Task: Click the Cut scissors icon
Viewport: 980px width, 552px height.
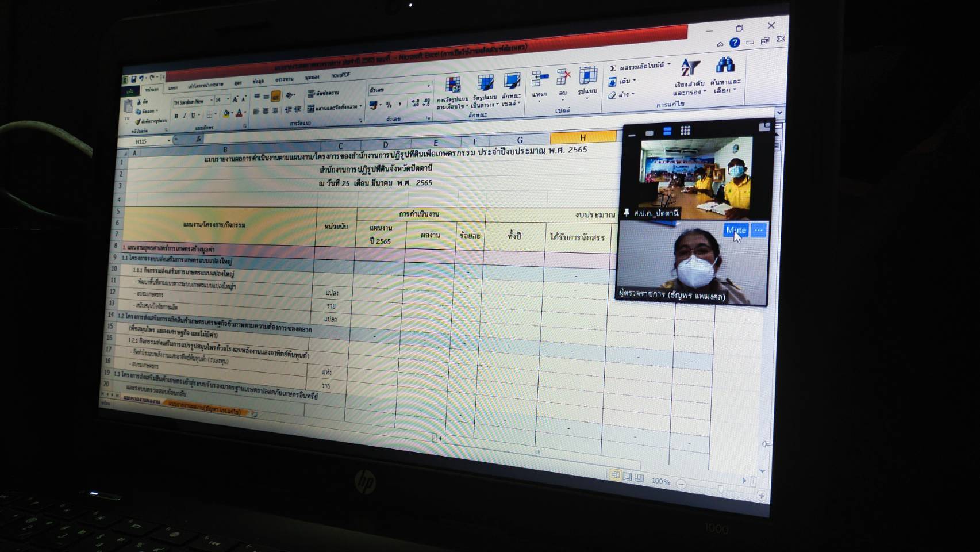Action: click(139, 102)
